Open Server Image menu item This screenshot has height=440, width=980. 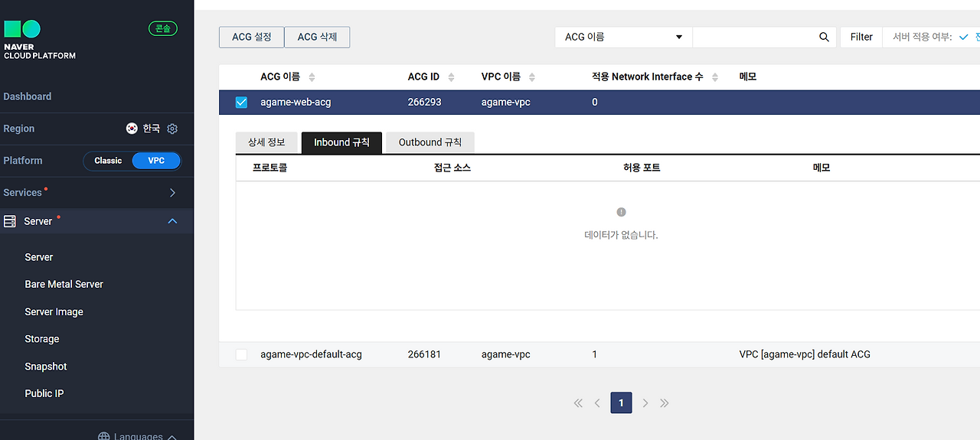click(54, 312)
